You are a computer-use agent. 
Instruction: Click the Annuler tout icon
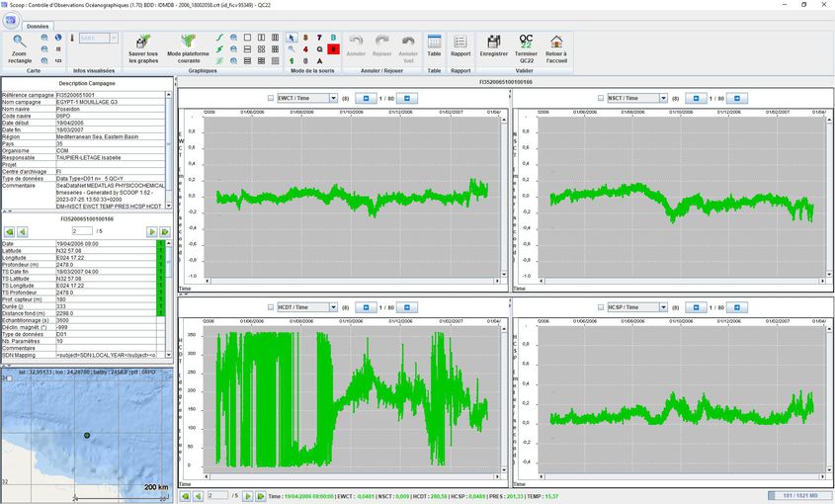click(408, 48)
